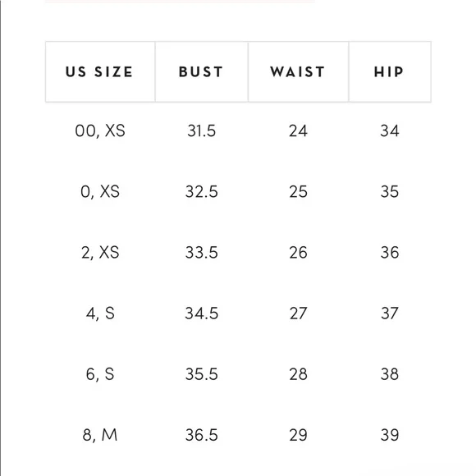Click the hip value 37
The image size is (476, 476).
pyautogui.click(x=390, y=314)
